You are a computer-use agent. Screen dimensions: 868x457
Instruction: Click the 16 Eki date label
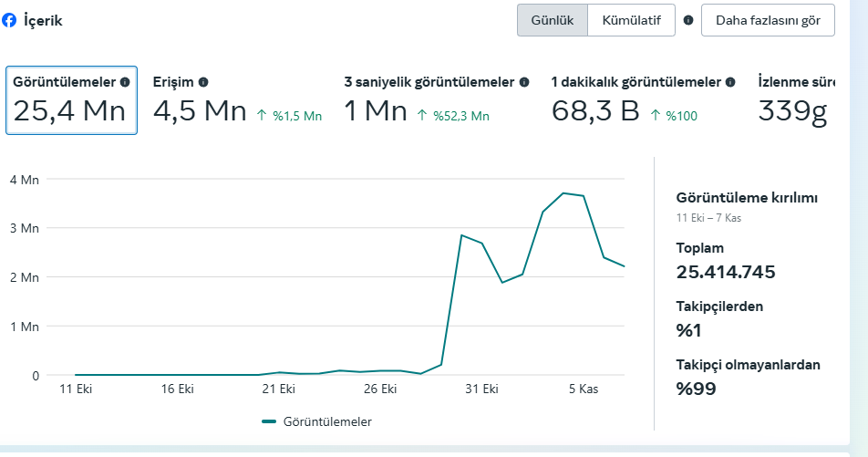click(178, 389)
